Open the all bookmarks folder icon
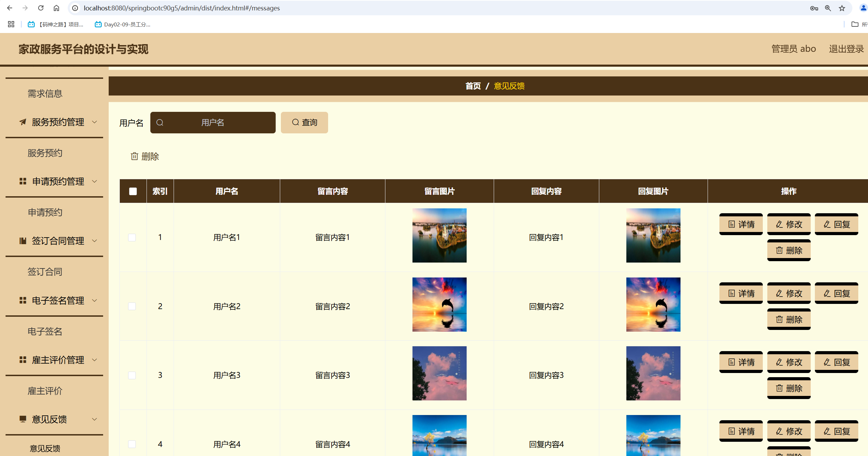This screenshot has height=456, width=868. tap(855, 24)
